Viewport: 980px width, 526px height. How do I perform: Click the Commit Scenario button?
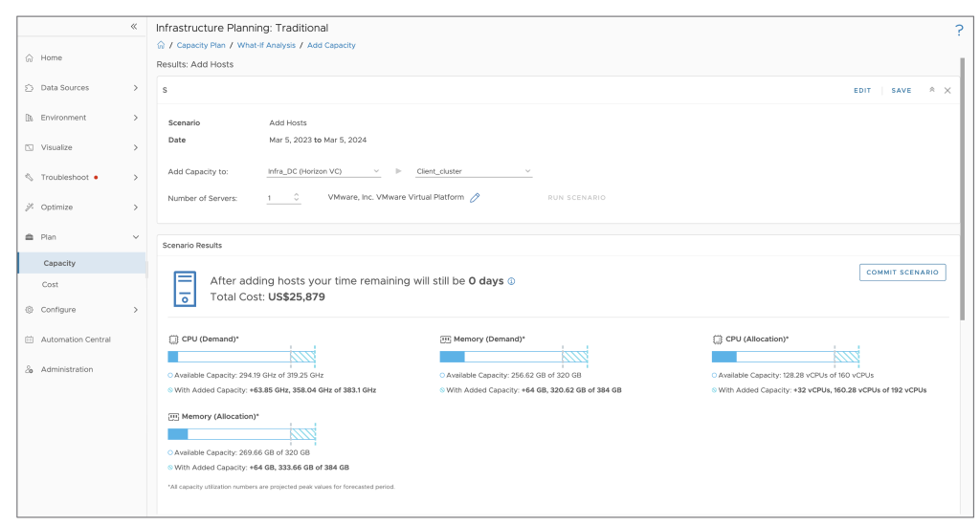click(x=902, y=273)
